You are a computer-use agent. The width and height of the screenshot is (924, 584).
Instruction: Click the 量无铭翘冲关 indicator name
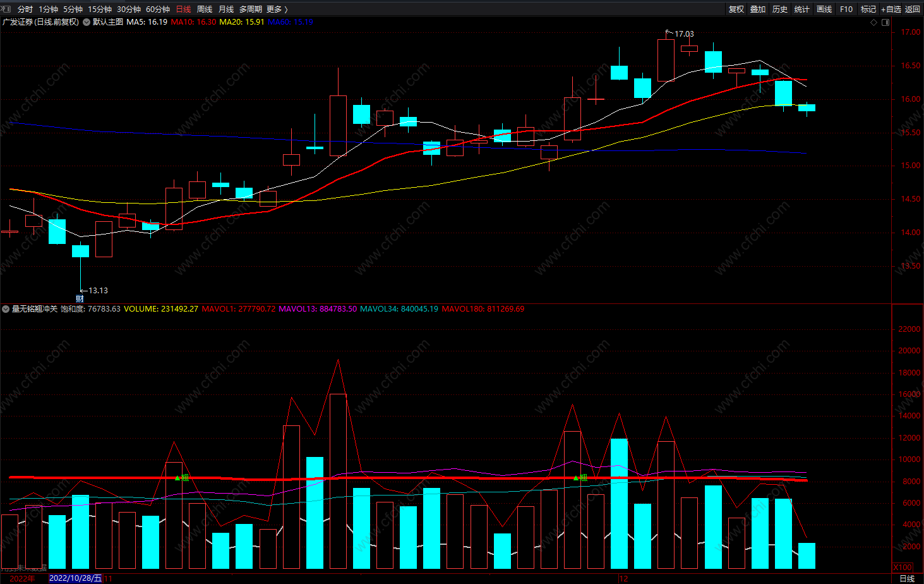(x=35, y=309)
